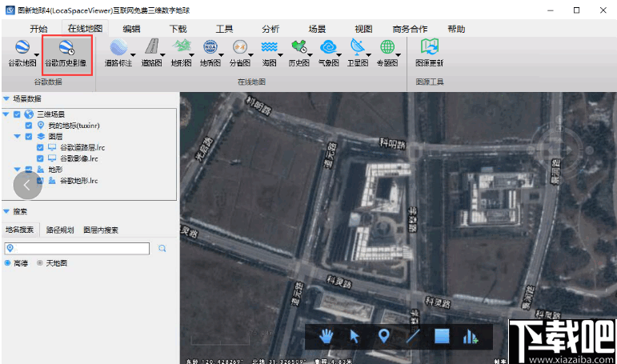Select the 高德 radio button

7,263
